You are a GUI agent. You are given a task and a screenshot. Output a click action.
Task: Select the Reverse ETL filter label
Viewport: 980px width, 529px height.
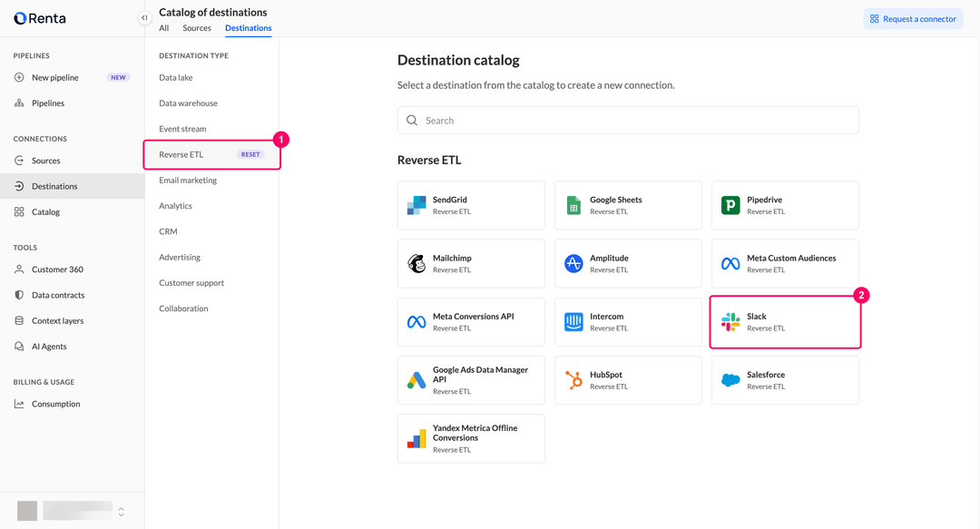pyautogui.click(x=181, y=154)
